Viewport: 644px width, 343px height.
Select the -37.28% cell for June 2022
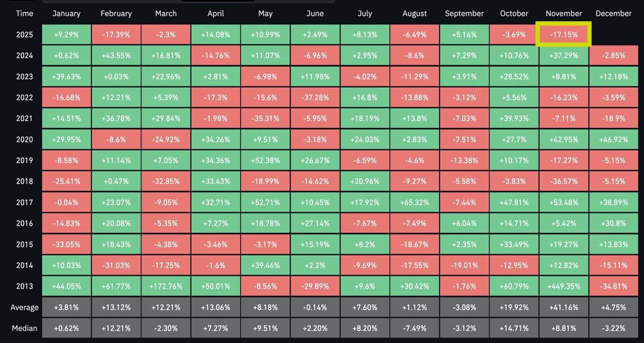coord(315,98)
